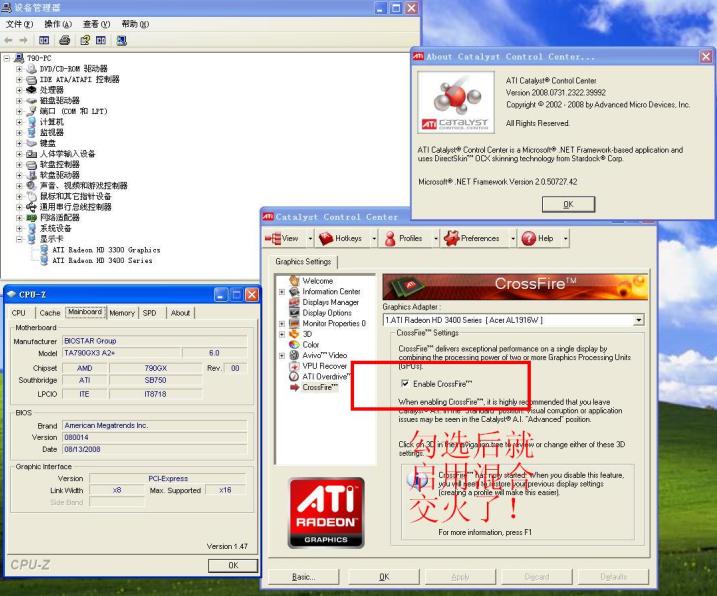Switch to the SPD tab in CPU-Z

point(150,313)
